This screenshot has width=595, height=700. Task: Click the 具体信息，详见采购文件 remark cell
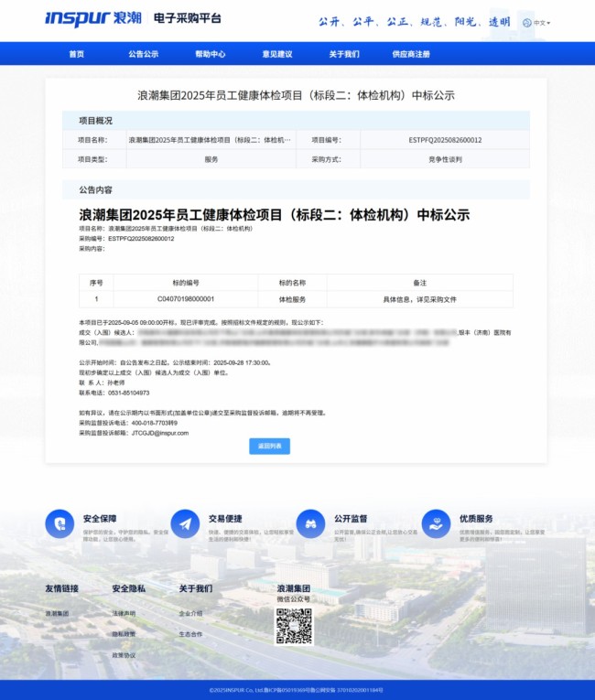tap(420, 299)
